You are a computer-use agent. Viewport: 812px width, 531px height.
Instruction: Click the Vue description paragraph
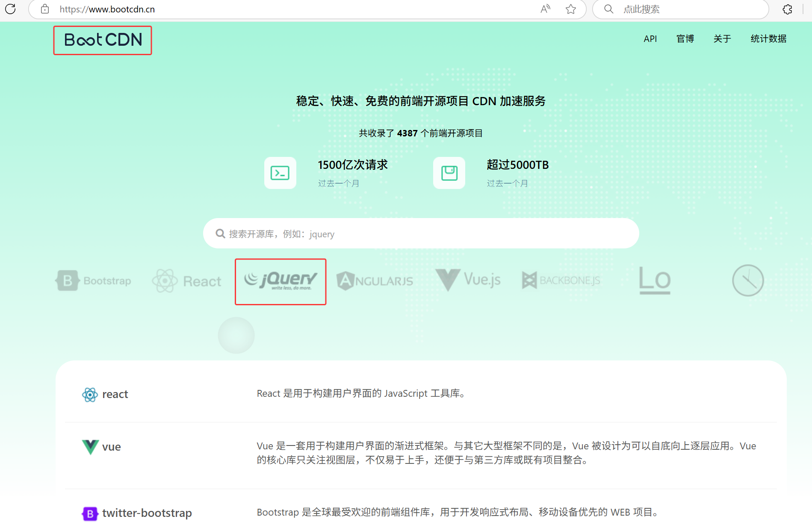click(506, 453)
